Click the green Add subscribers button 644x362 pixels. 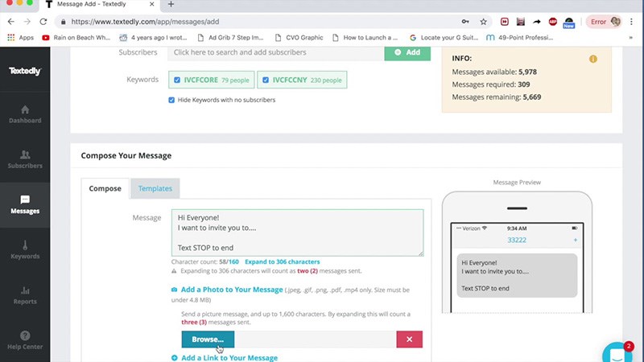[x=407, y=52]
